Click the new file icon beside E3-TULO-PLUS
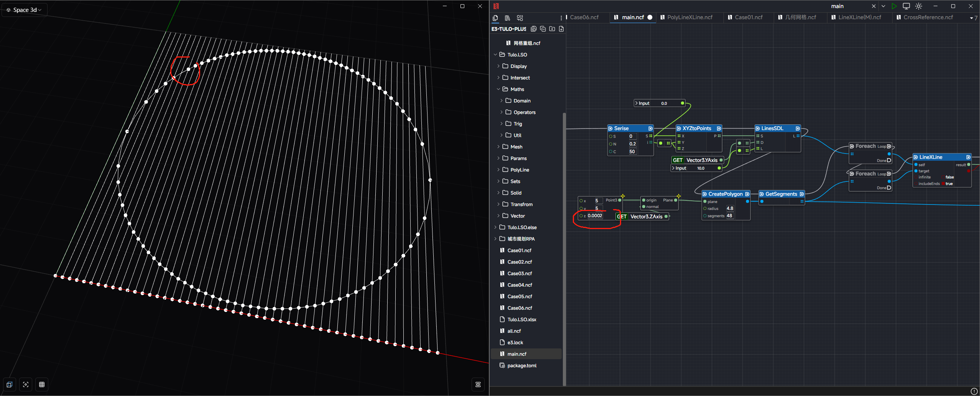 tap(561, 29)
